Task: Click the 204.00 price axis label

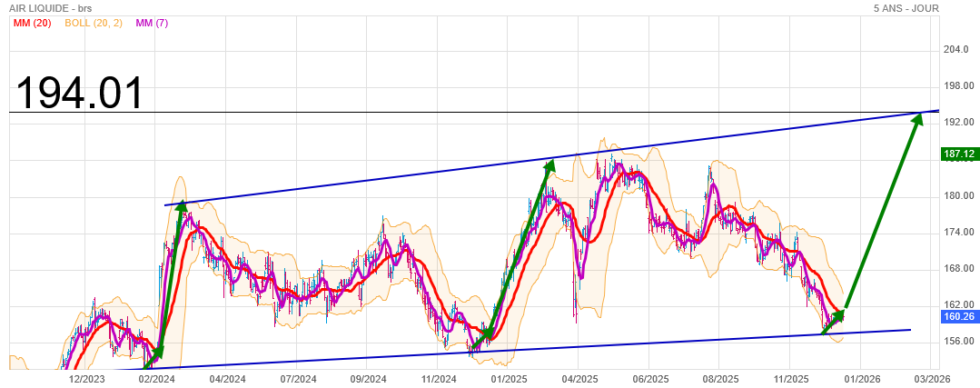Action: tap(959, 49)
